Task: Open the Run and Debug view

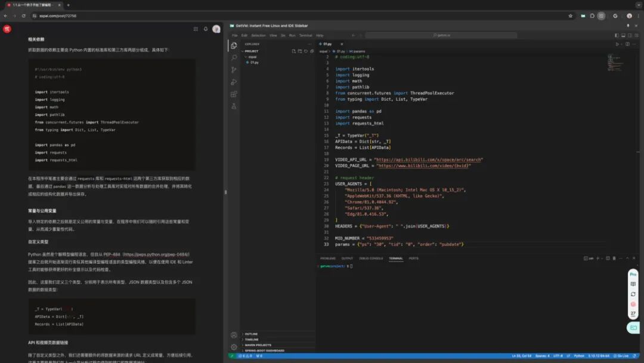Action: tap(234, 82)
